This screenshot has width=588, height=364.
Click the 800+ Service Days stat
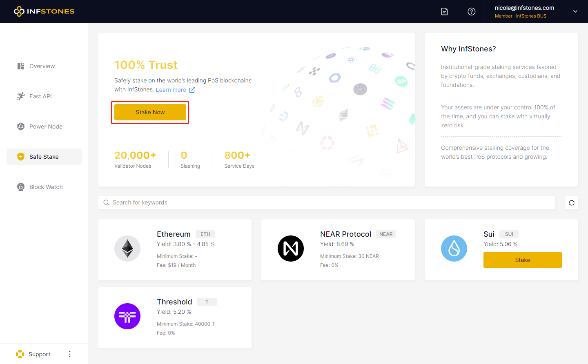point(239,160)
